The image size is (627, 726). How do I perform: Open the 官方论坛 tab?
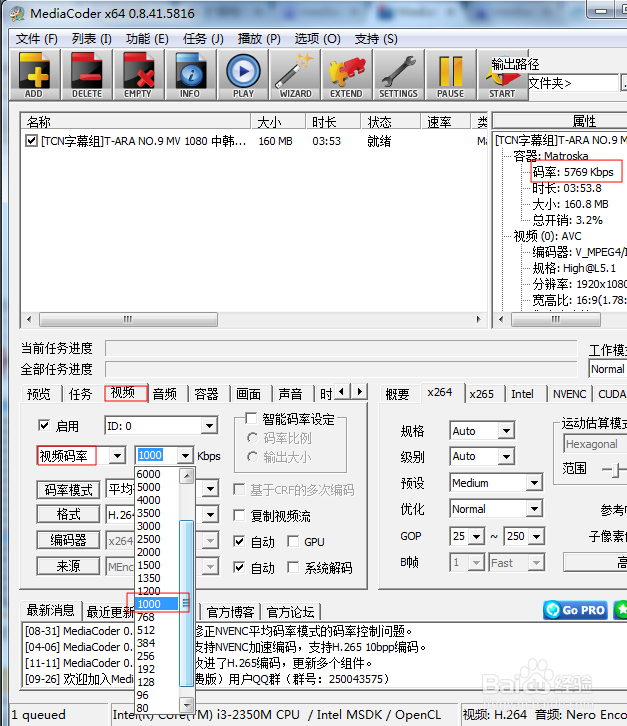[x=291, y=612]
